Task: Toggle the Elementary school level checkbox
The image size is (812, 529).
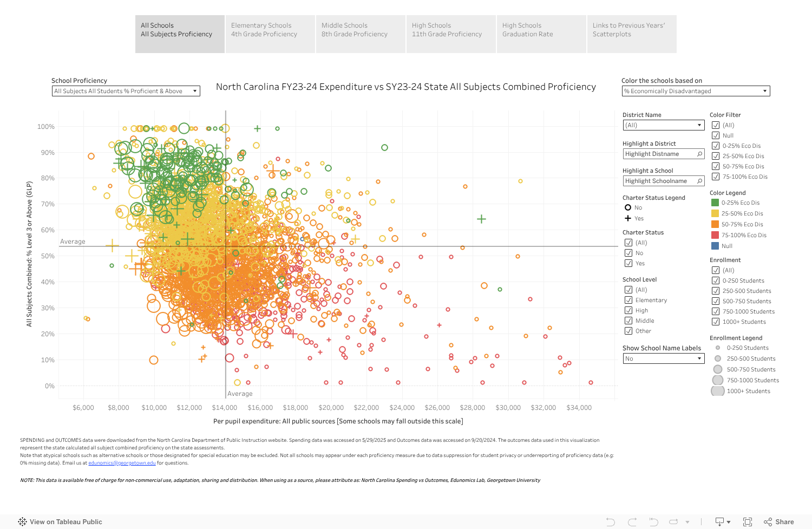Action: click(628, 300)
